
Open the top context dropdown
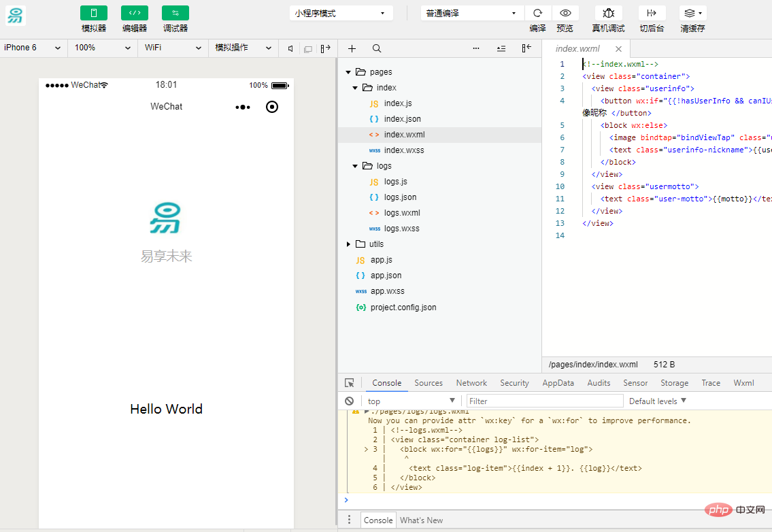(411, 401)
